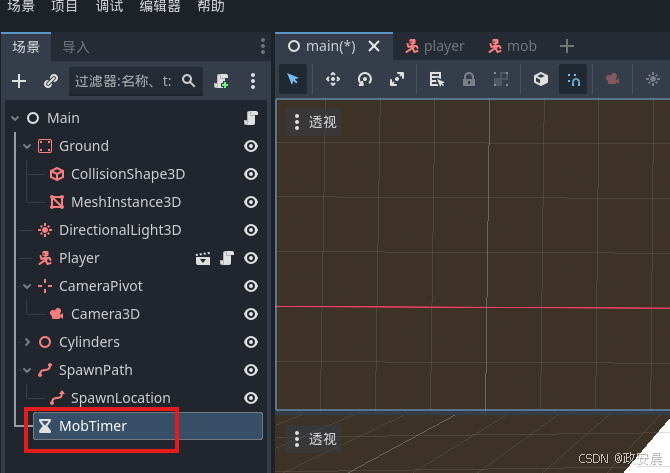
Task: Select the CollisionShape3D node
Action: 128,174
